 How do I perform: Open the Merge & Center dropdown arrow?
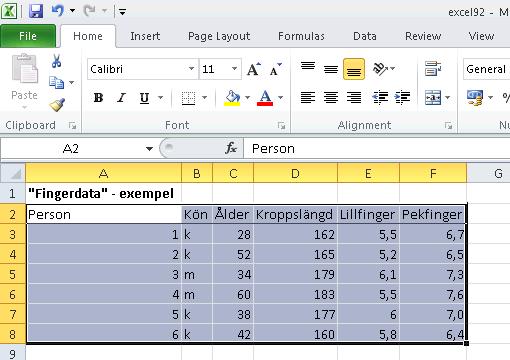[x=448, y=98]
